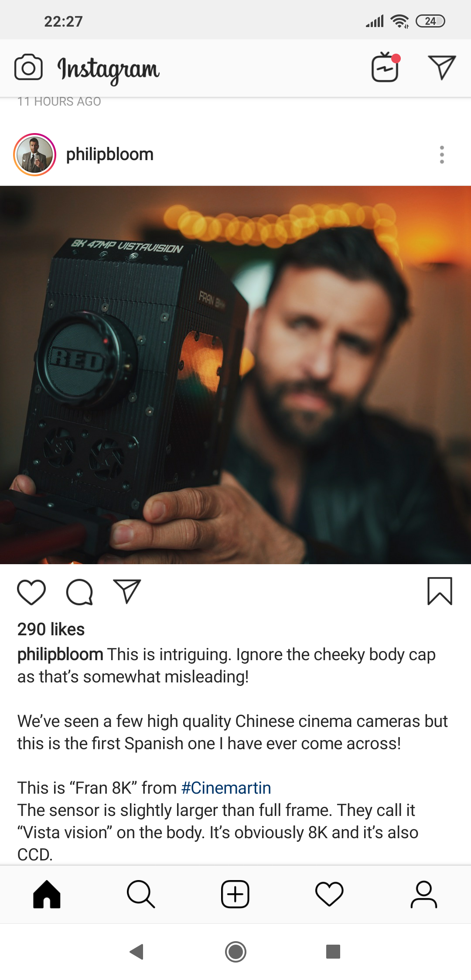The height and width of the screenshot is (980, 471).
Task: Create a new post with the plus icon
Action: 235,894
